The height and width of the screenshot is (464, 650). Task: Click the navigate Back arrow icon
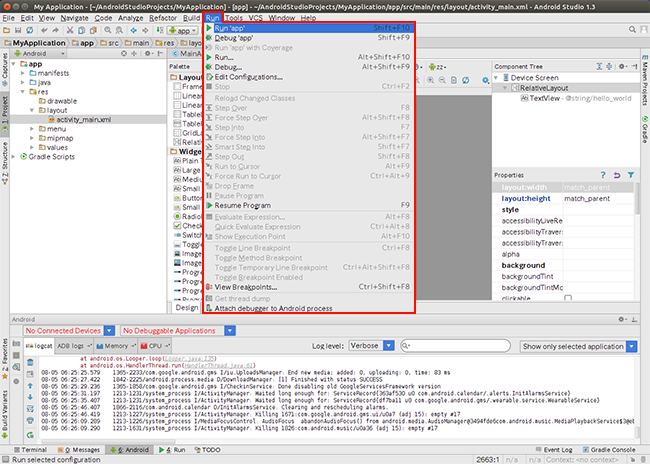[133, 30]
